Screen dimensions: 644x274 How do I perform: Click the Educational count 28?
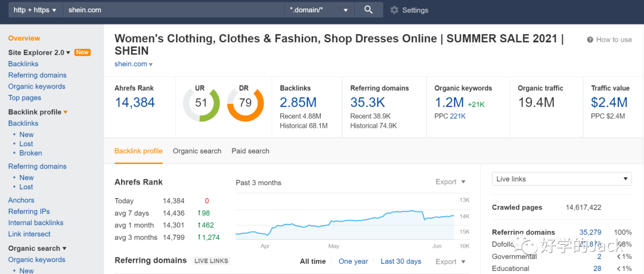tap(597, 268)
